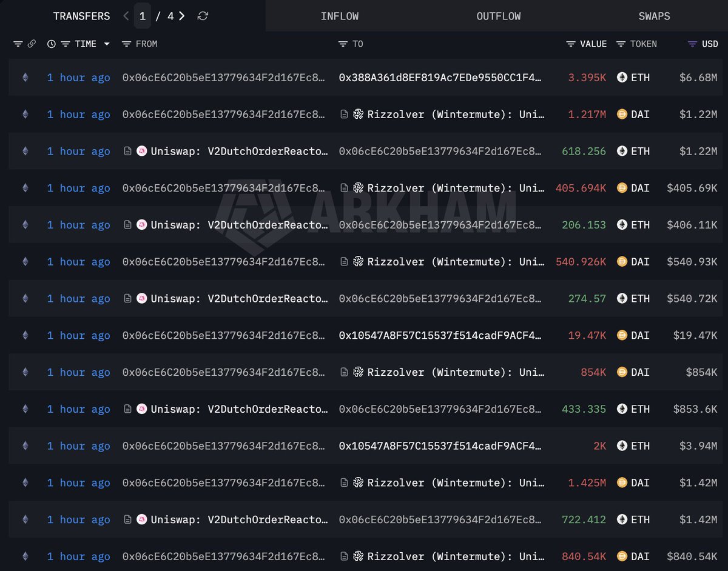This screenshot has width=728, height=571.
Task: Click Uniswap logo on the 618.256 ETH row
Action: tap(141, 151)
